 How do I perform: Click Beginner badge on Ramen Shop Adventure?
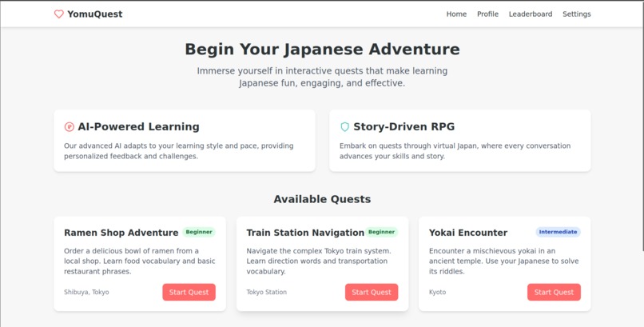[x=199, y=232]
